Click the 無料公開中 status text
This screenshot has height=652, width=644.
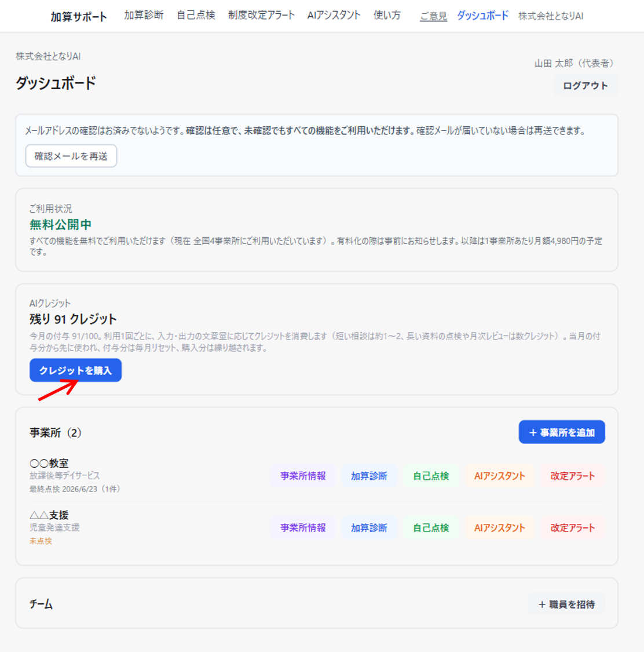tap(61, 225)
